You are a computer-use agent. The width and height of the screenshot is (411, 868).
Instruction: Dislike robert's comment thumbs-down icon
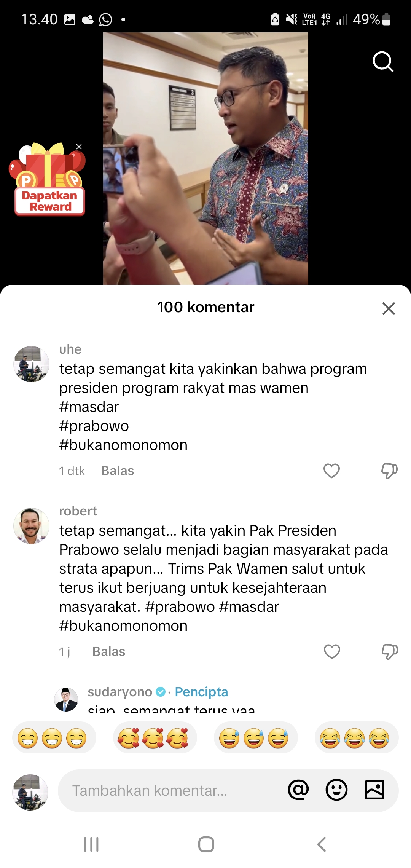tap(390, 652)
